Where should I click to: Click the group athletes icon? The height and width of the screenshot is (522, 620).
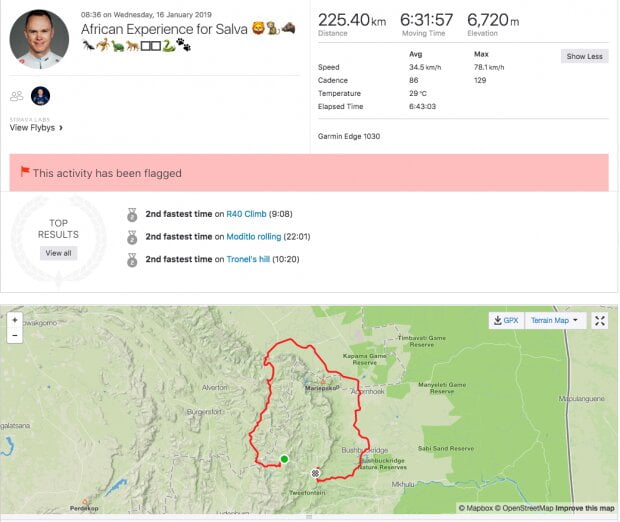pos(17,96)
